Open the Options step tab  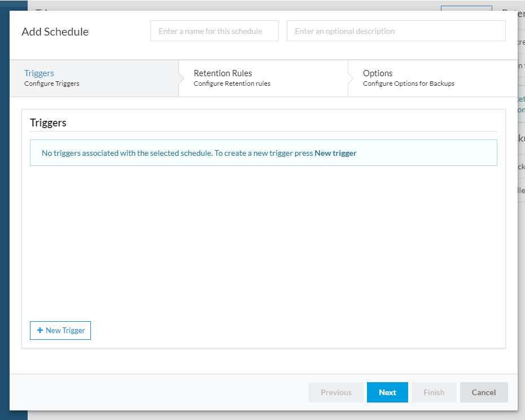(x=432, y=78)
